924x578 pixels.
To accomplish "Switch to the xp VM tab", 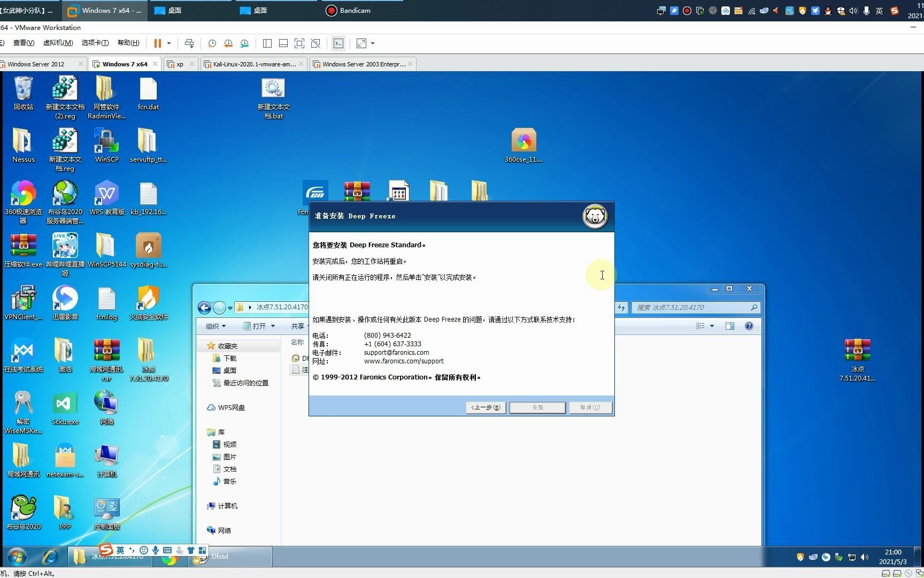I will [x=181, y=64].
